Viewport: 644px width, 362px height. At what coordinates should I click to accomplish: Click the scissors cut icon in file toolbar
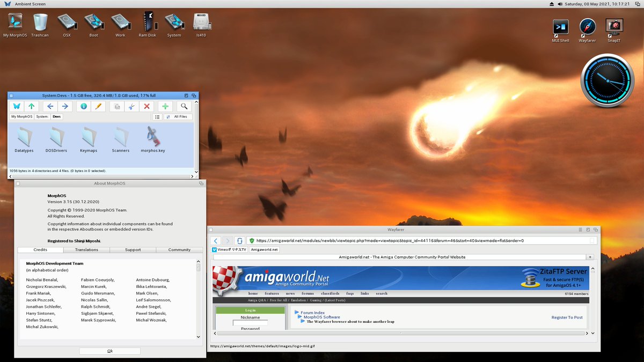pos(131,106)
